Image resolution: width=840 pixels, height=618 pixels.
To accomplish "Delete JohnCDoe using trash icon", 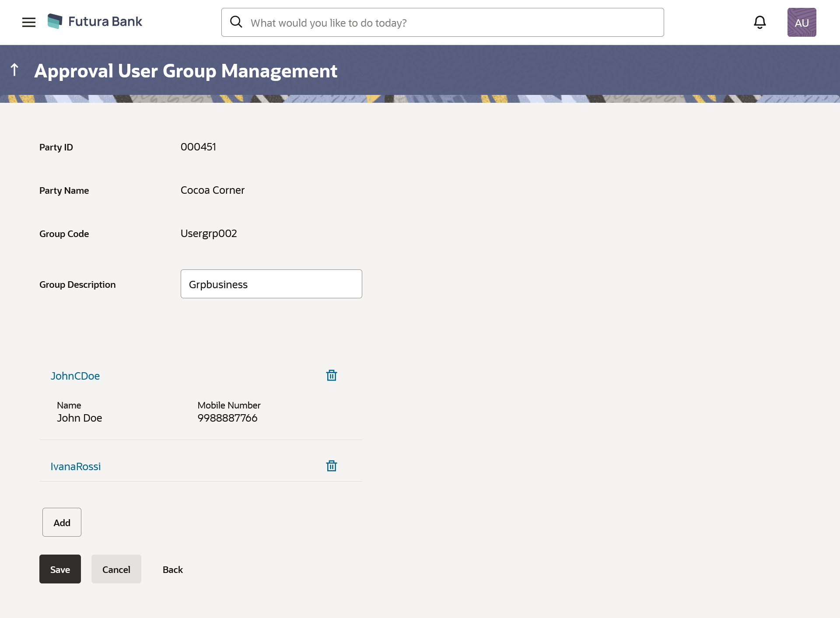I will click(x=332, y=375).
